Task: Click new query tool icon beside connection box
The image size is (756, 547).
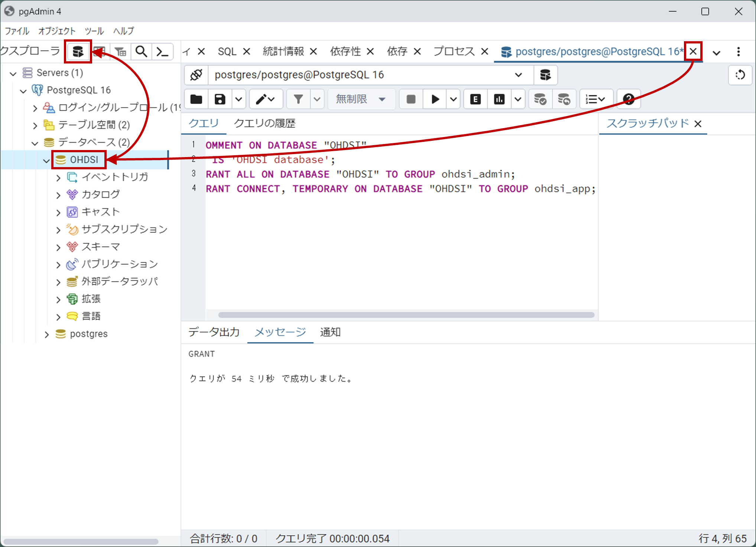Action: coord(545,75)
